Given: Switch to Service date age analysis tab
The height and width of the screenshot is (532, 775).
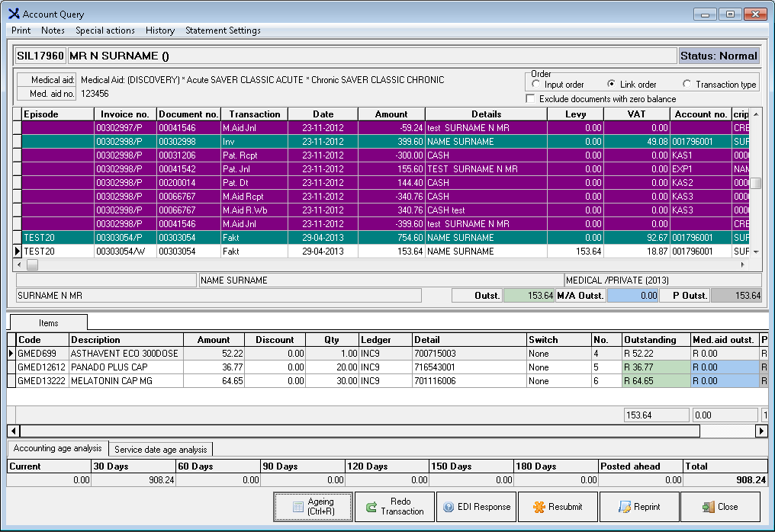Looking at the screenshot, I should [161, 450].
